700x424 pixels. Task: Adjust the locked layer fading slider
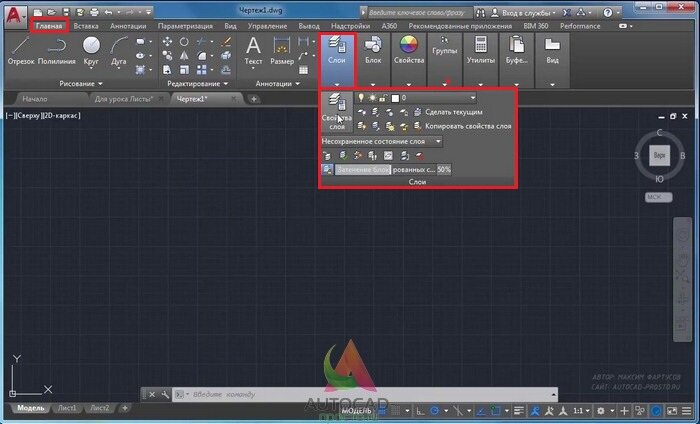point(385,170)
